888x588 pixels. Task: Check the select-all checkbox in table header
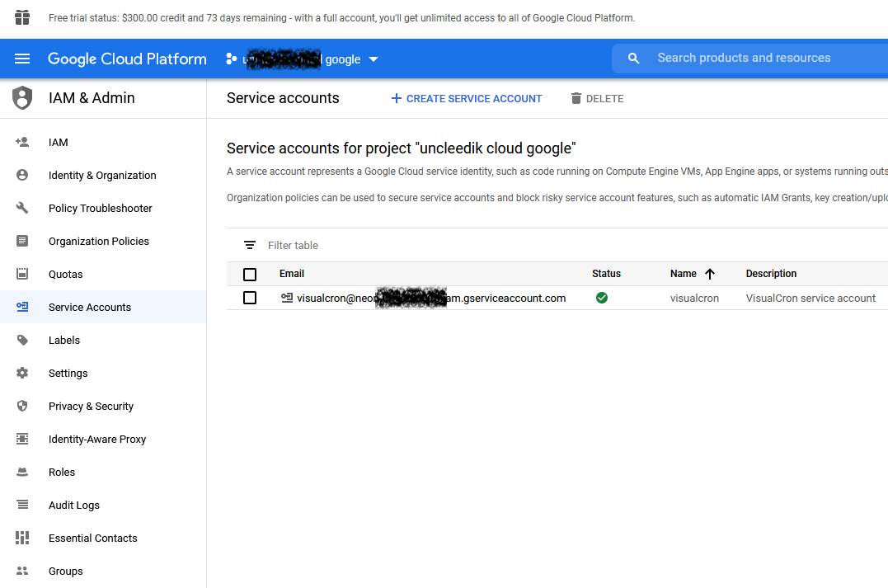click(250, 274)
